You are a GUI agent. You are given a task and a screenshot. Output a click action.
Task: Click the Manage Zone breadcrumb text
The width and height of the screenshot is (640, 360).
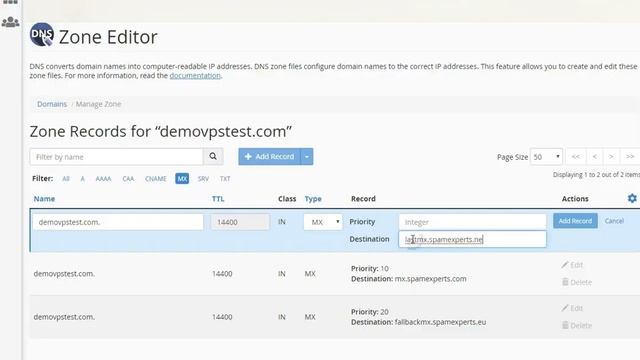pyautogui.click(x=98, y=104)
